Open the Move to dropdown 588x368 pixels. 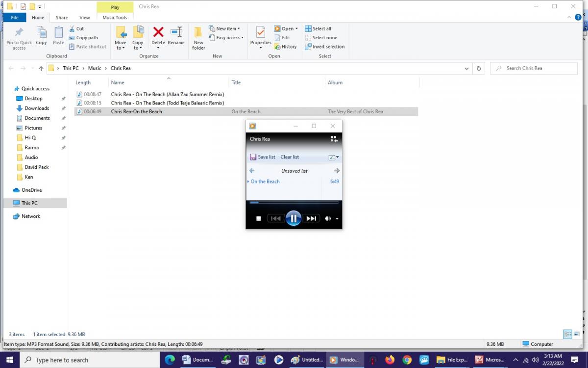(x=121, y=45)
